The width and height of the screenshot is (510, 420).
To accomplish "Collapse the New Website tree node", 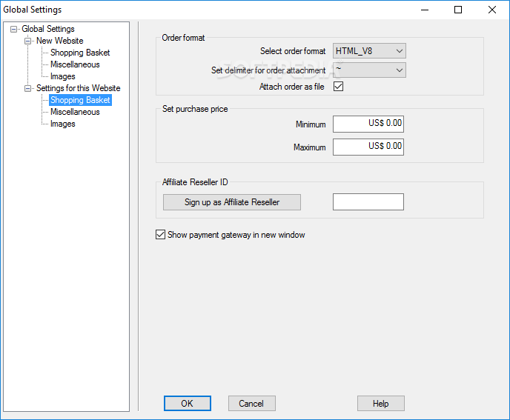I will pos(27,41).
